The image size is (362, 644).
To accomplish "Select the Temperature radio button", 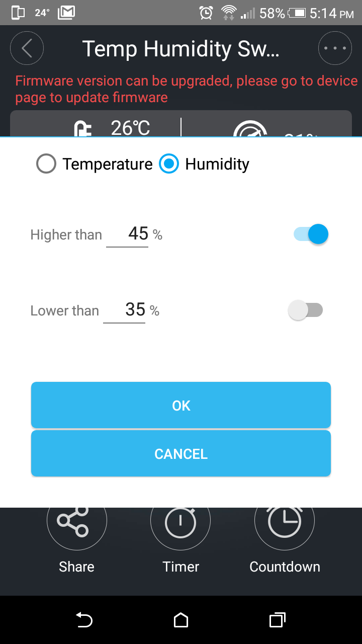I will pyautogui.click(x=46, y=164).
